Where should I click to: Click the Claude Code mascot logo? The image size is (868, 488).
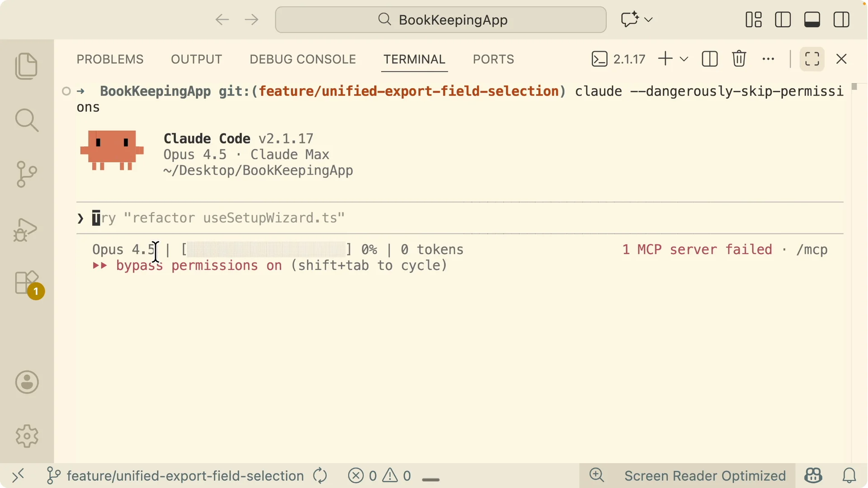click(112, 150)
